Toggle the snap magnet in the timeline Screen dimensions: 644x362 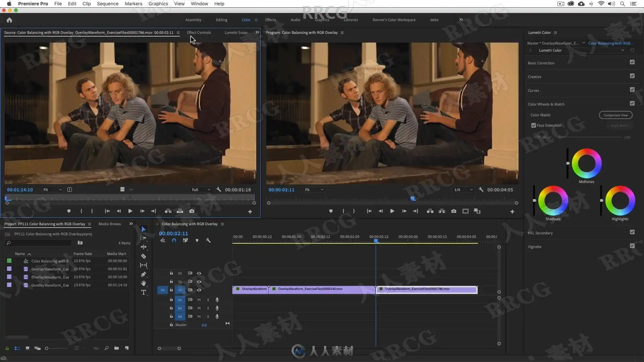(x=174, y=240)
